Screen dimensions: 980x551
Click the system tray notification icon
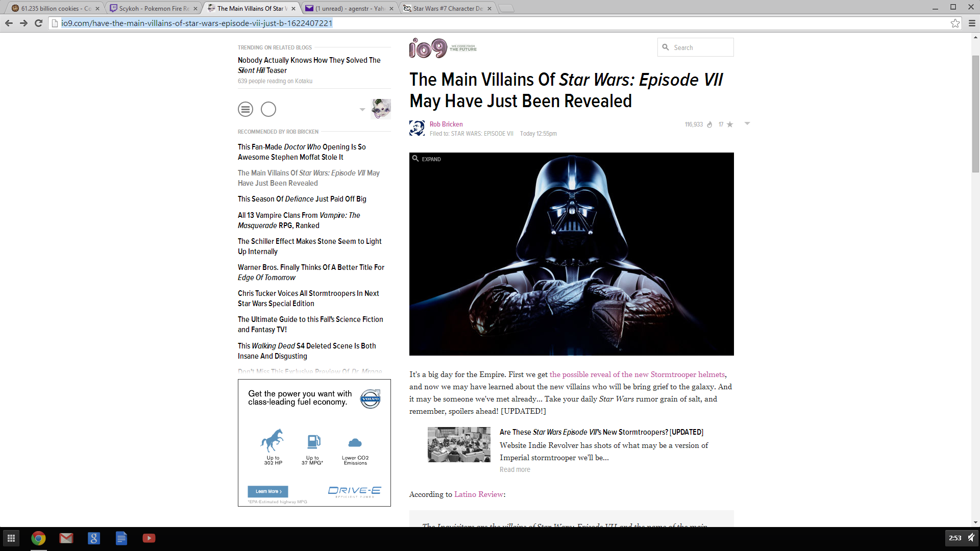971,538
